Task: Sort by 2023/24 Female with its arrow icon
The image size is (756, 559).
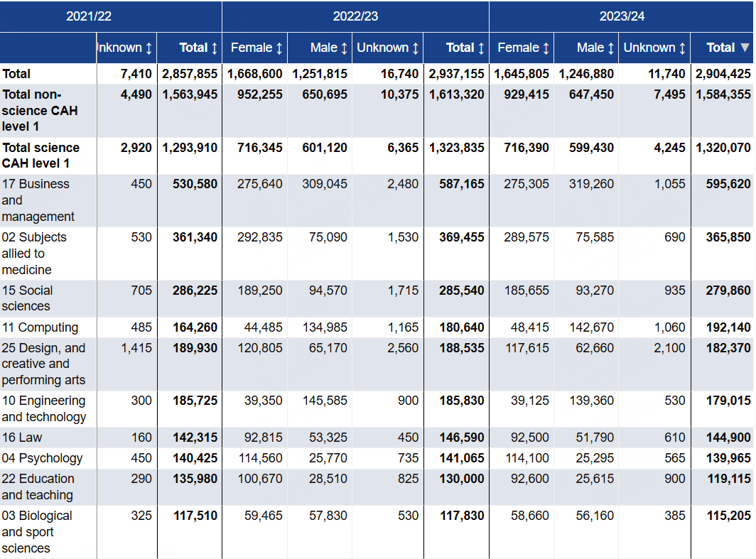Action: 546,48
